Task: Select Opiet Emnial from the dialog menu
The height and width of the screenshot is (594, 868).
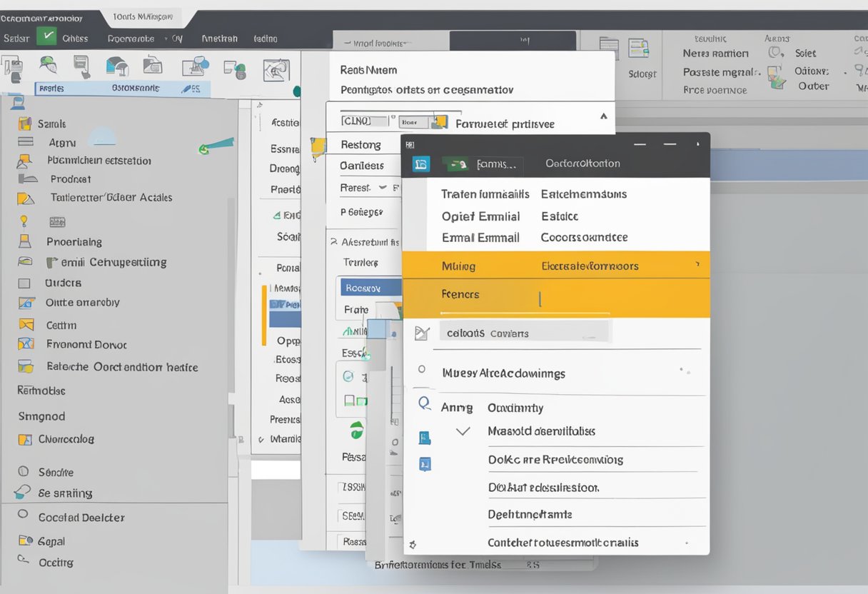Action: coord(481,216)
